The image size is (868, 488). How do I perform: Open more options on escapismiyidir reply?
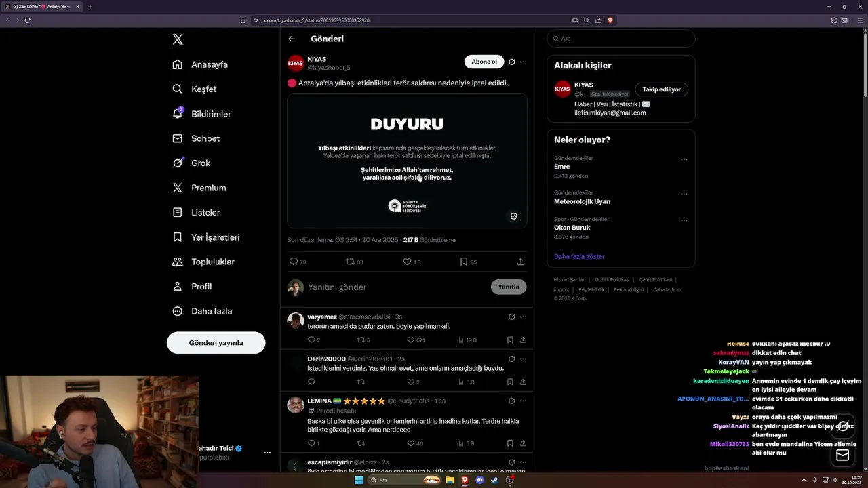(523, 462)
